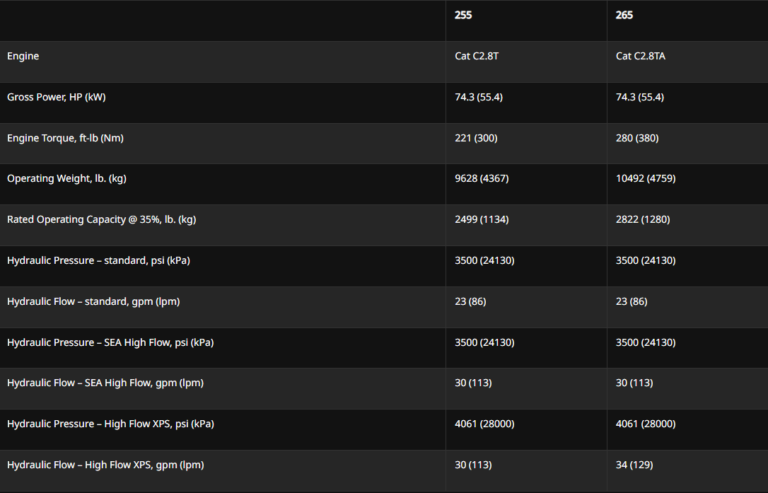This screenshot has width=768, height=493.
Task: Select the Operating Weight row label
Action: [x=66, y=179]
